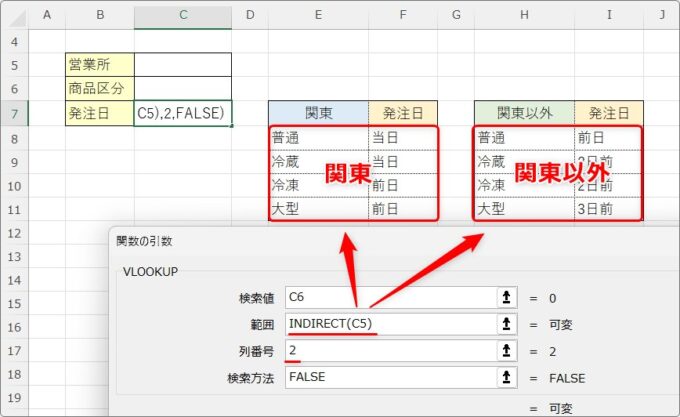Select row 7 header
The width and height of the screenshot is (680, 417).
(x=14, y=113)
